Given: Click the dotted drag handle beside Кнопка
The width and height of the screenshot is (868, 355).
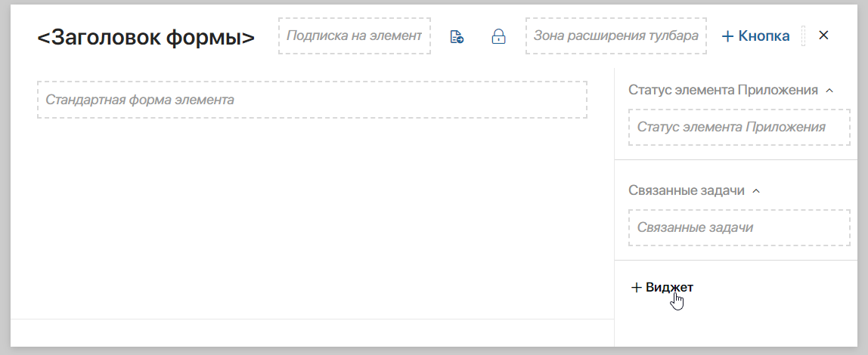Looking at the screenshot, I should [x=803, y=36].
